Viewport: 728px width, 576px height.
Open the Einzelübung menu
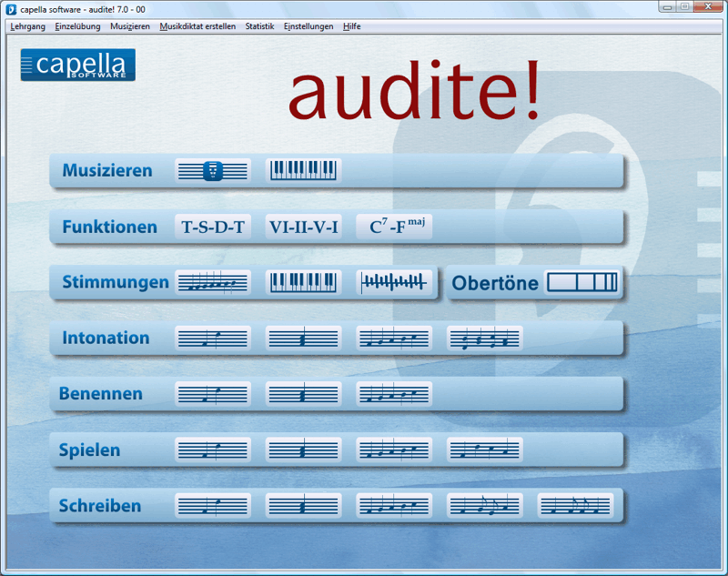[77, 26]
